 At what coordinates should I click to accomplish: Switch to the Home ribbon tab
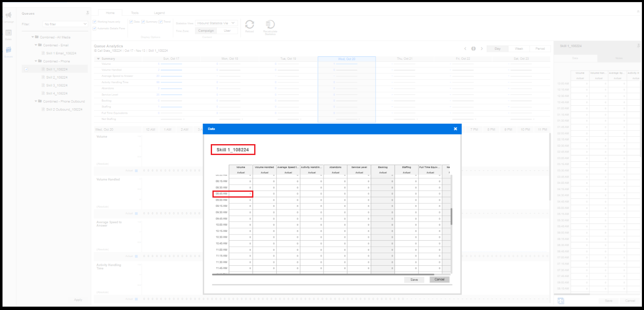tap(110, 13)
